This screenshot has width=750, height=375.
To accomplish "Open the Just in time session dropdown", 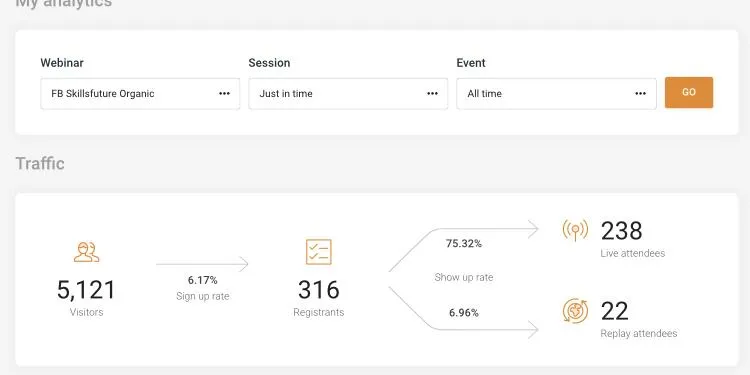I will pos(348,94).
